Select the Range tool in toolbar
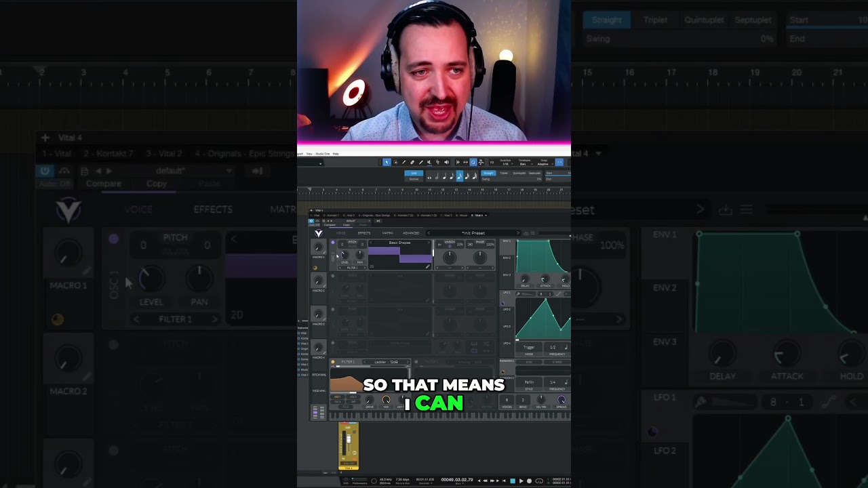 point(395,162)
